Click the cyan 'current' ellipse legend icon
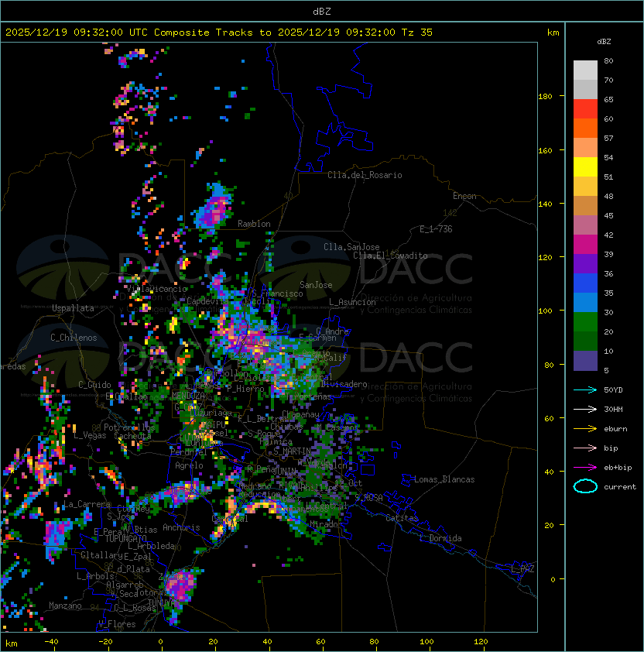This screenshot has width=644, height=652. tap(585, 486)
